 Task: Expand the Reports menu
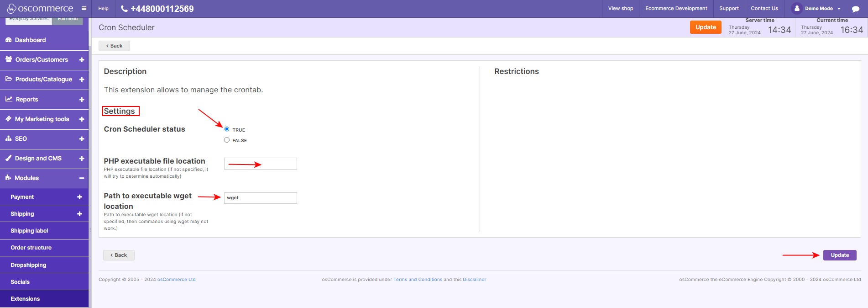82,100
